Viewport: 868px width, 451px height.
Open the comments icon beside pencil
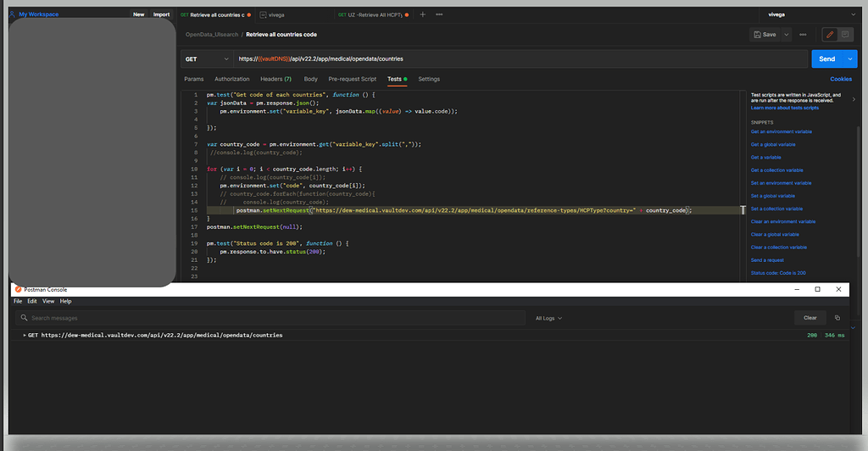pos(845,35)
